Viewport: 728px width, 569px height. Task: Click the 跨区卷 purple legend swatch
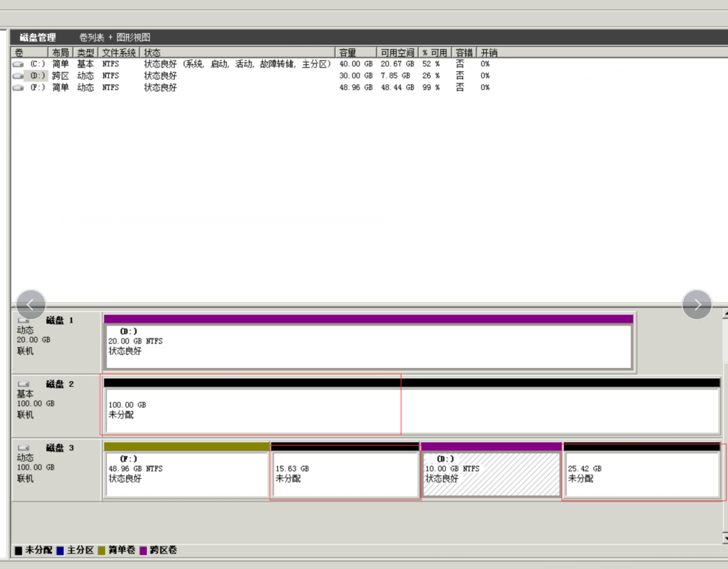(143, 550)
